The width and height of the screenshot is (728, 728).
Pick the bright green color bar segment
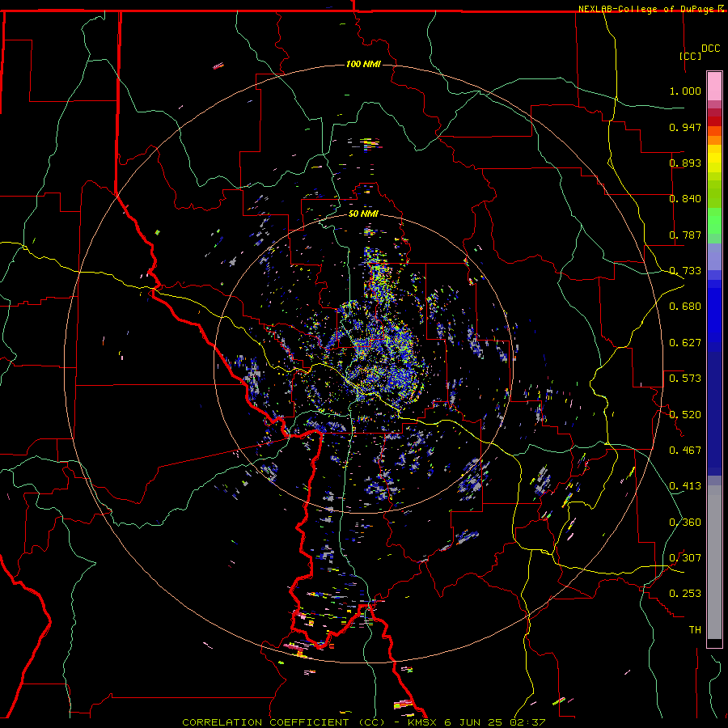click(714, 221)
